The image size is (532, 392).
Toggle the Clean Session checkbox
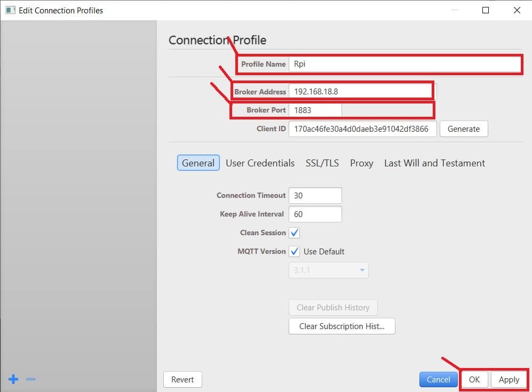[x=295, y=233]
